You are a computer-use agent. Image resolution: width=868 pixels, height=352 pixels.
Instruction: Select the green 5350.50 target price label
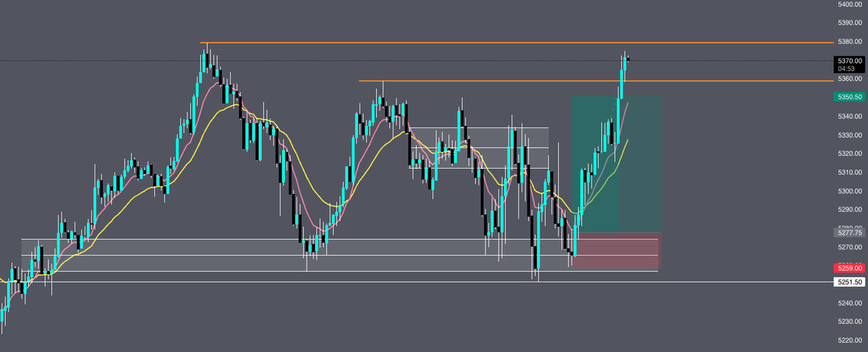(x=848, y=96)
